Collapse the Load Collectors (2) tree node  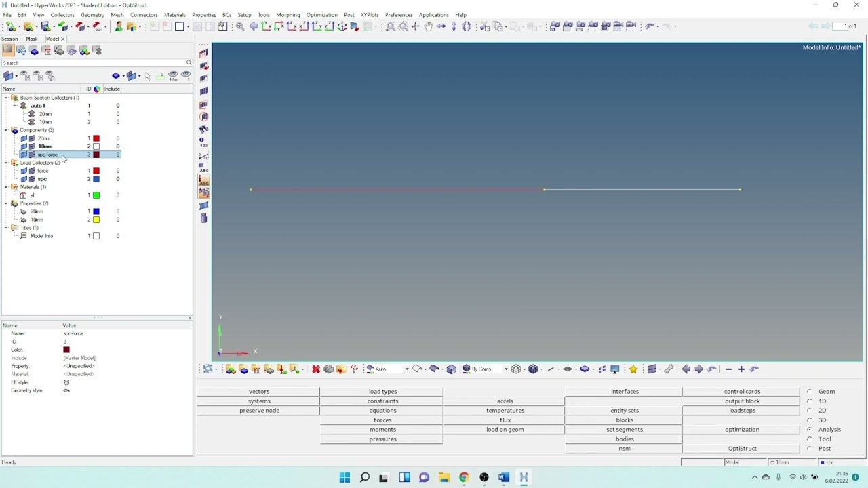tap(6, 163)
